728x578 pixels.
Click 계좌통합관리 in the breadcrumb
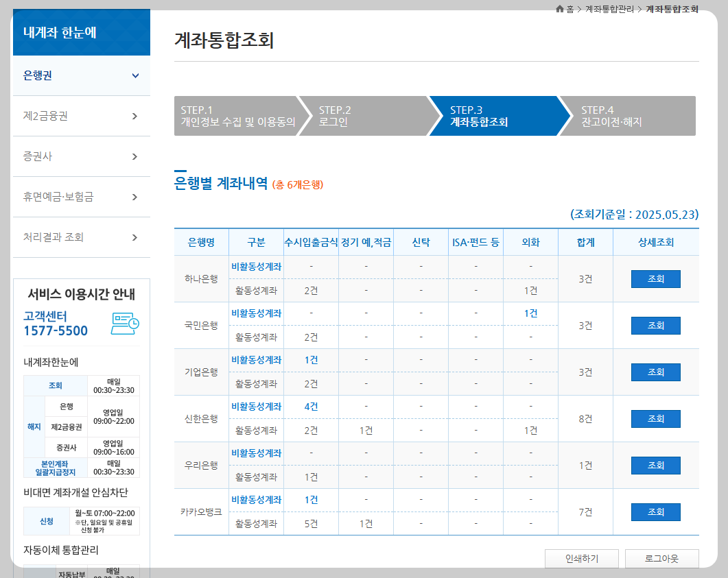click(x=609, y=9)
